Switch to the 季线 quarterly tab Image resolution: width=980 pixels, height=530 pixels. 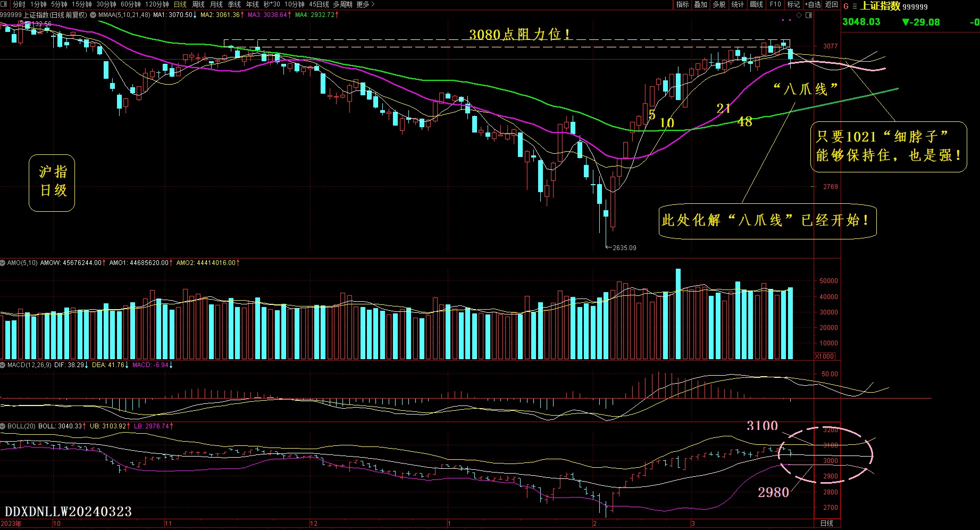(x=234, y=4)
